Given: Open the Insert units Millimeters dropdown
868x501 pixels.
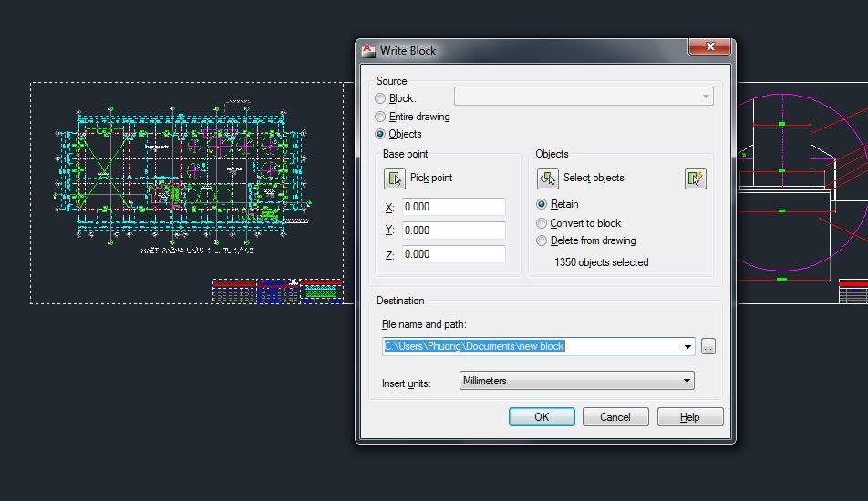Looking at the screenshot, I should click(576, 381).
